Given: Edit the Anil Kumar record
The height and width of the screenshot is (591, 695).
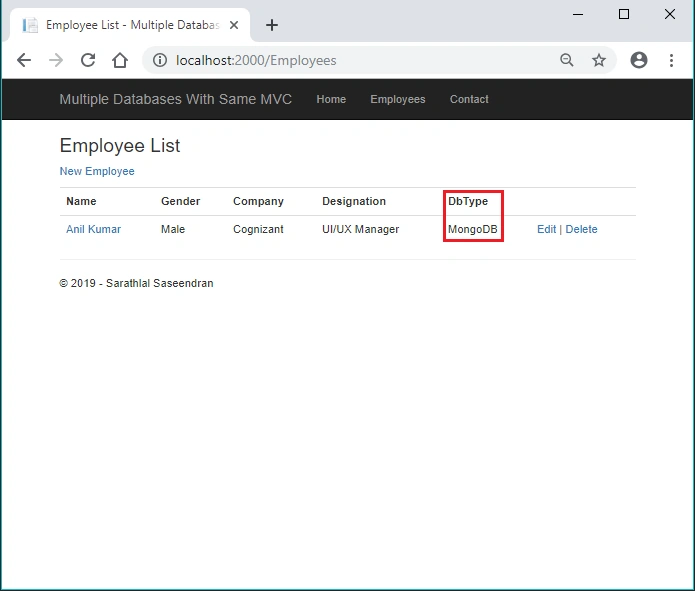Looking at the screenshot, I should coord(546,229).
